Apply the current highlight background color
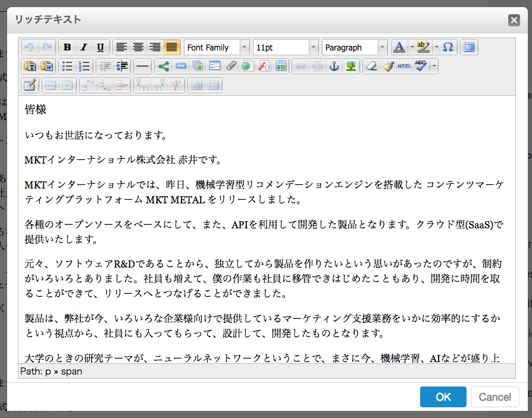 click(424, 48)
